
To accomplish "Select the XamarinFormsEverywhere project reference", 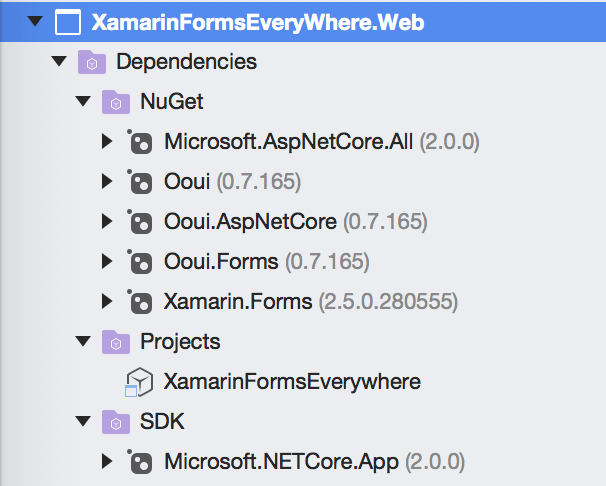I will 293,382.
